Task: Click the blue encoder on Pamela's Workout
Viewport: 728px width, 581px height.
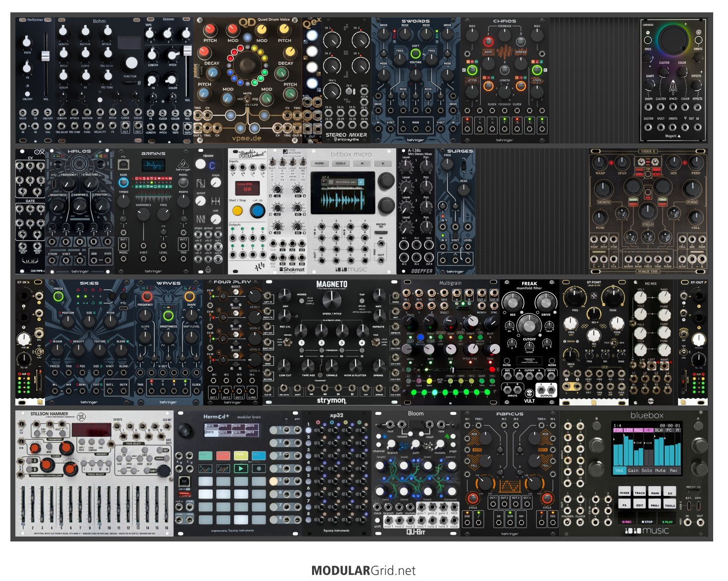Action: pyautogui.click(x=258, y=211)
